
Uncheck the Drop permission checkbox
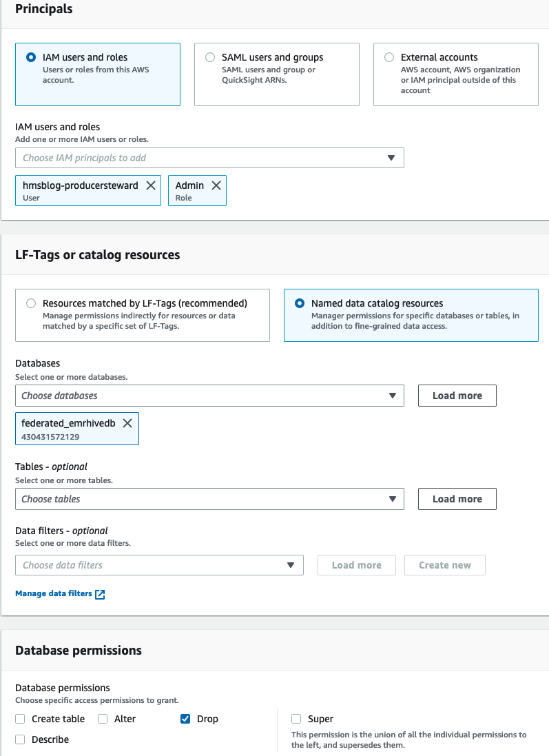(185, 719)
